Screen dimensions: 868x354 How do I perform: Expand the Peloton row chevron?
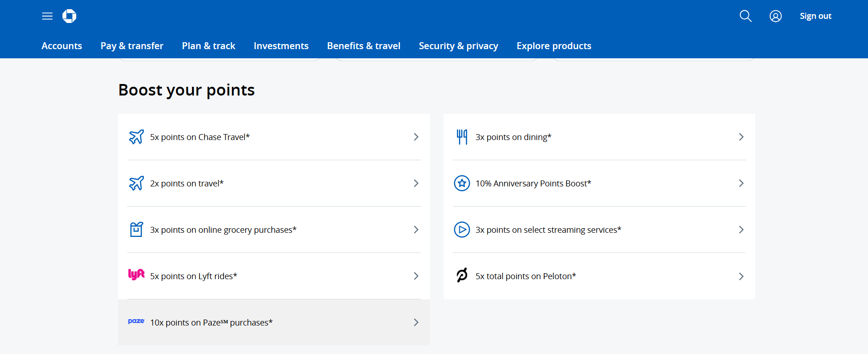pos(741,276)
